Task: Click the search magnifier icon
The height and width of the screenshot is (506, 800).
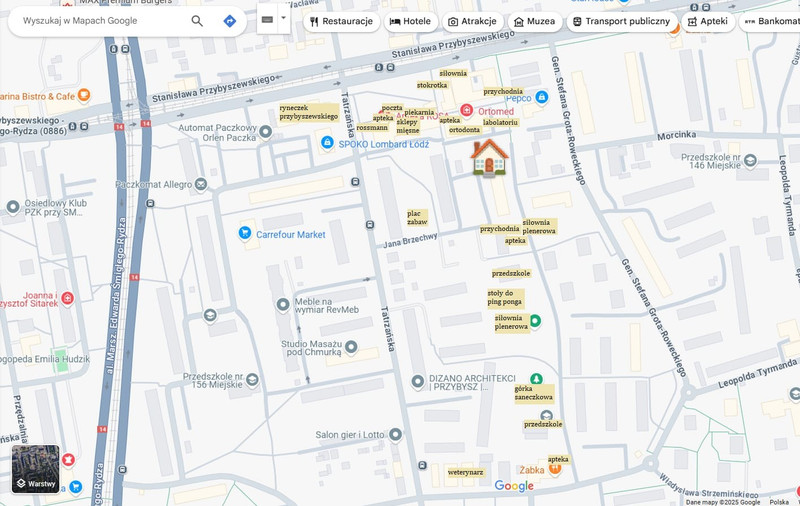Action: point(197,21)
